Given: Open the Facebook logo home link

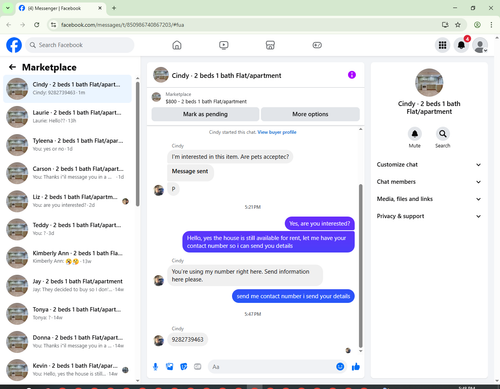Looking at the screenshot, I should (x=14, y=45).
